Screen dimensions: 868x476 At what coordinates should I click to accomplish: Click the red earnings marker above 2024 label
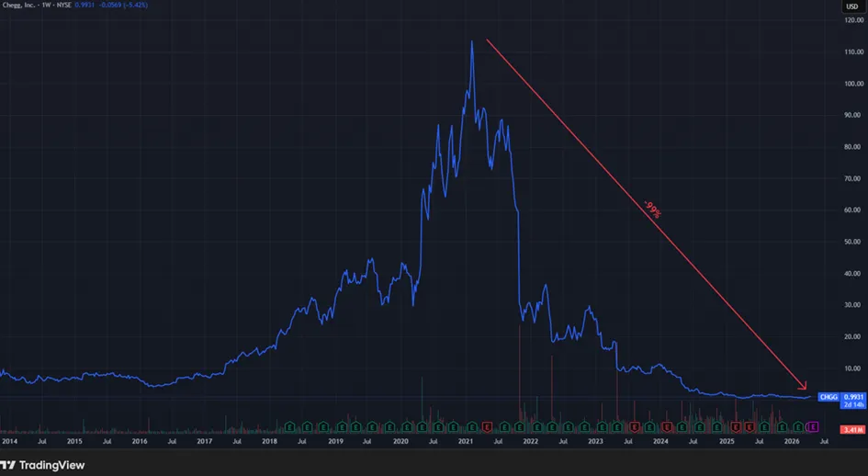click(x=667, y=426)
